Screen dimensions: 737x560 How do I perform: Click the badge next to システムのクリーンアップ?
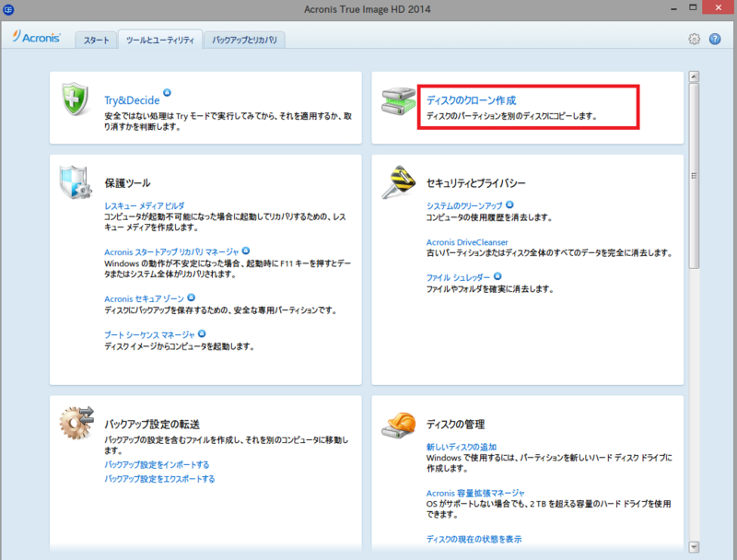click(x=509, y=204)
